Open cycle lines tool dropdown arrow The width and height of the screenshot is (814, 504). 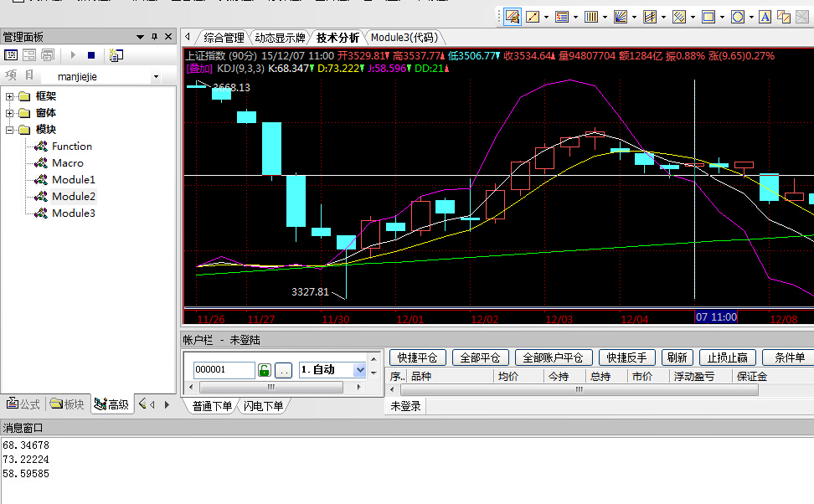click(x=605, y=17)
